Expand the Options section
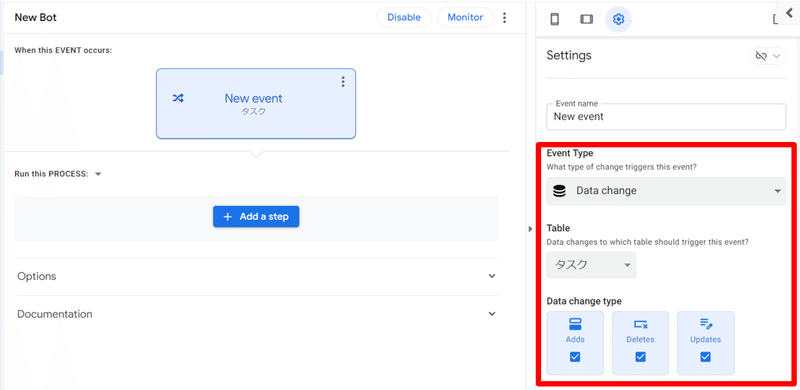This screenshot has width=800, height=390. [256, 276]
